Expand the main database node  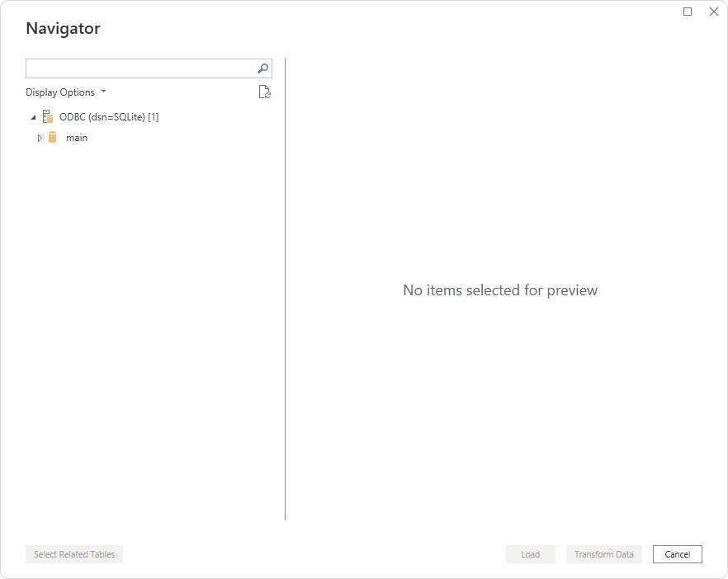pos(40,138)
